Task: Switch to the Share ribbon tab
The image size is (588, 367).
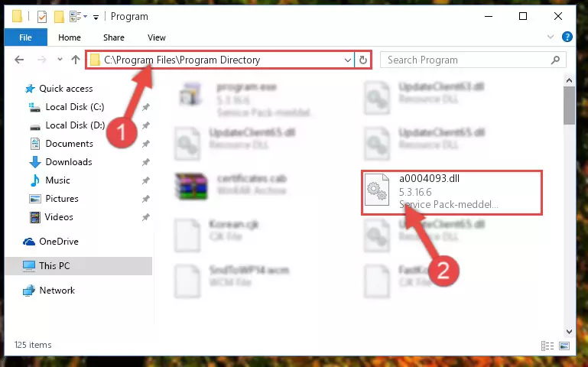Action: pos(114,37)
